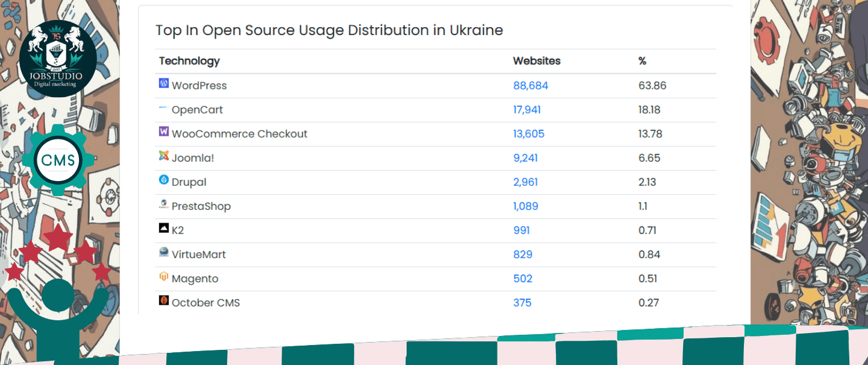Screen dimensions: 868x365
Task: Click the VirtueMart logo icon
Action: coord(163,252)
